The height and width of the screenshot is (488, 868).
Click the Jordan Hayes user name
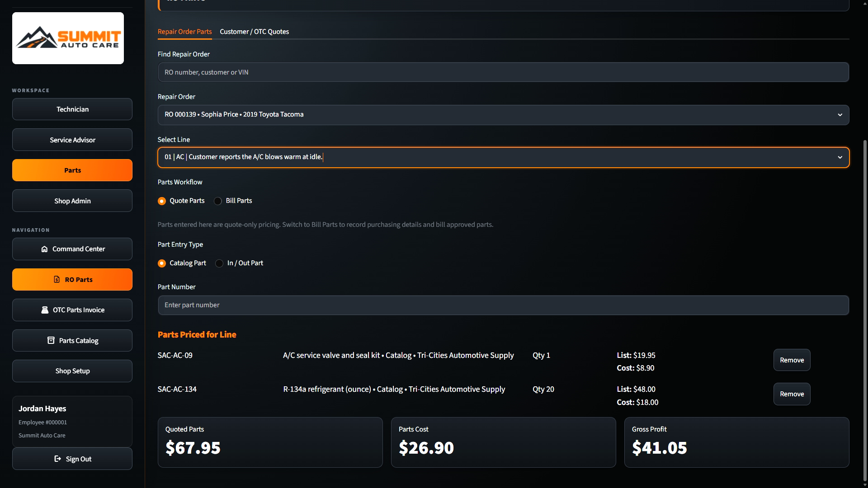42,408
